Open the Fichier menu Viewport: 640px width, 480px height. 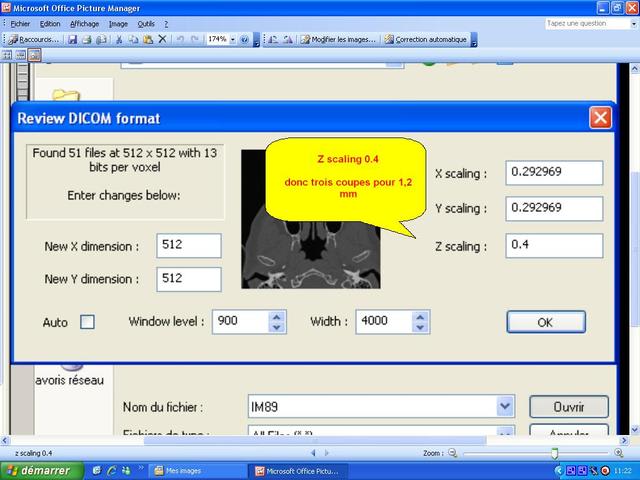(x=20, y=24)
